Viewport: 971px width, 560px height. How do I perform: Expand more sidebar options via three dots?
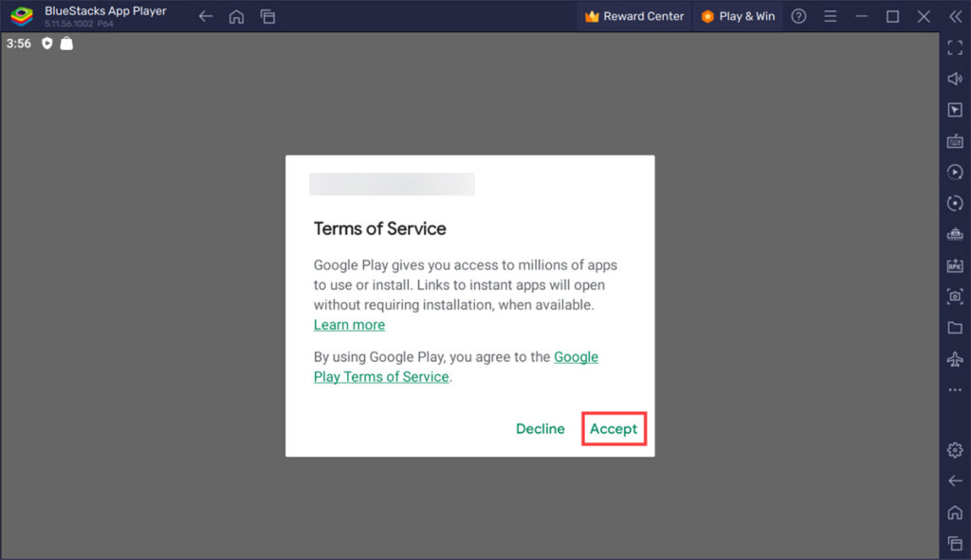coord(955,390)
